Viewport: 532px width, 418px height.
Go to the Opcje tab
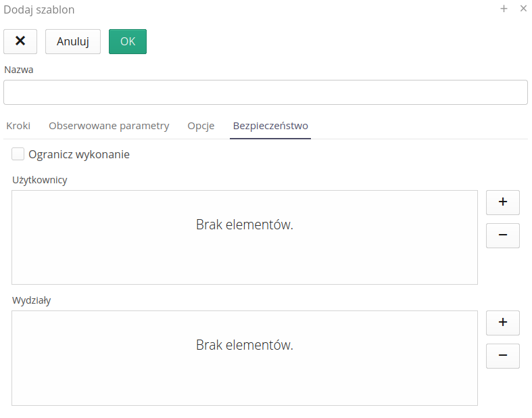[x=201, y=126]
